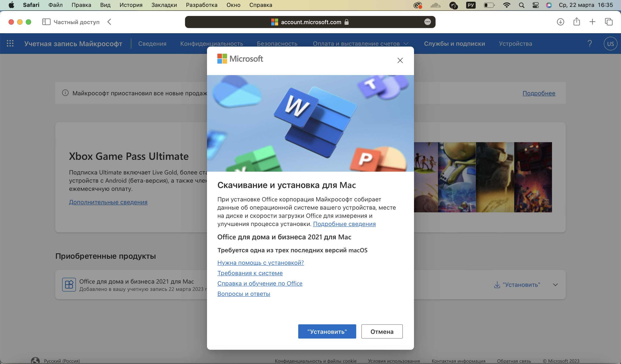Close the Microsoft install dialog with X

point(400,60)
